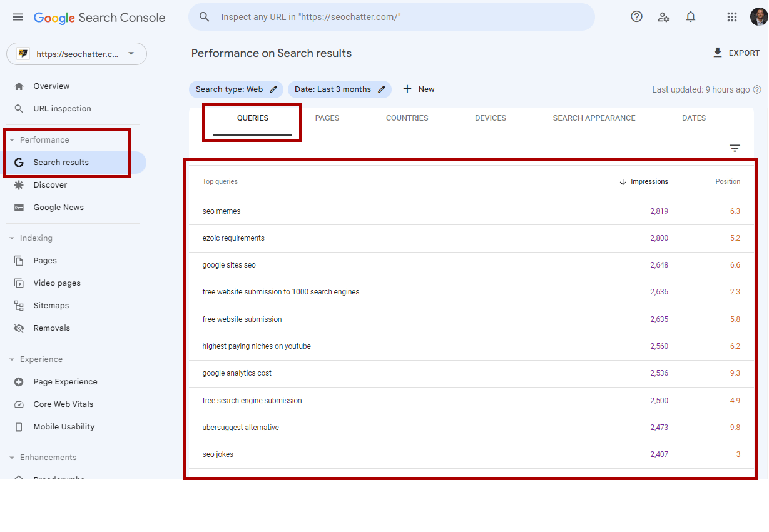Open the Help question mark icon
The height and width of the screenshot is (532, 769).
tap(636, 17)
